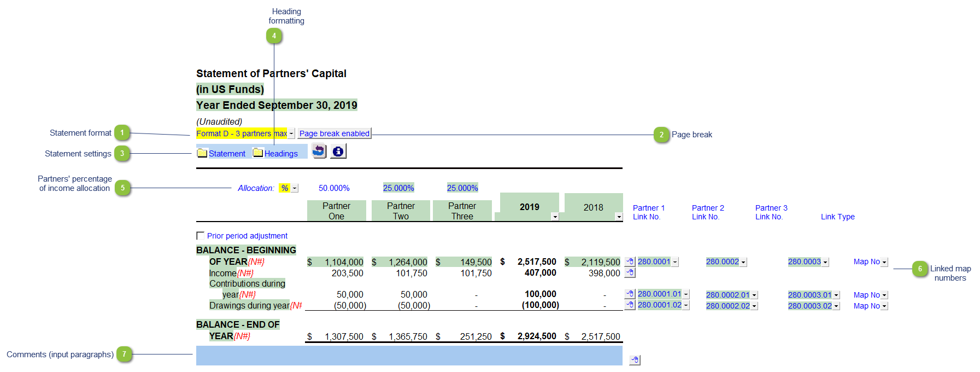Click the blue refresh/reset arrows icon
The width and height of the screenshot is (980, 372).
[319, 151]
